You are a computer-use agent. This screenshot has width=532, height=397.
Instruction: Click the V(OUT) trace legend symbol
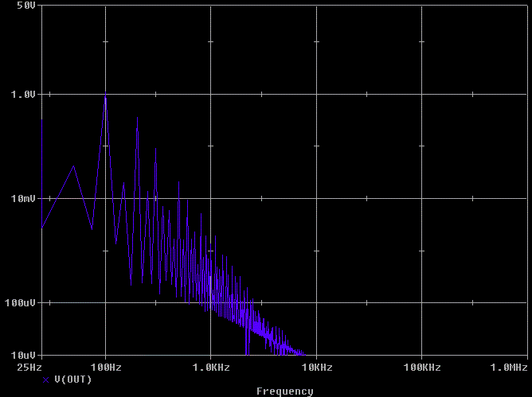click(x=46, y=379)
